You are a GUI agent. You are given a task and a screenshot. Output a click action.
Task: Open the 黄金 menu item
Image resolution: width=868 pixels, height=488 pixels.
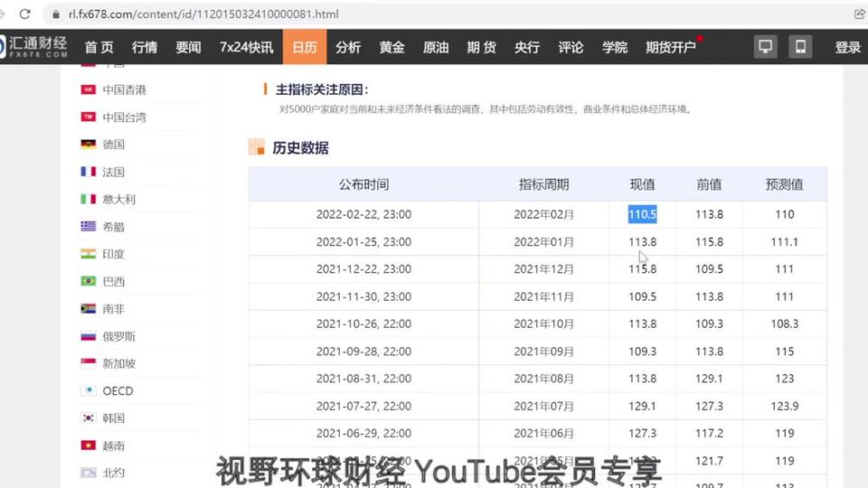coord(392,47)
